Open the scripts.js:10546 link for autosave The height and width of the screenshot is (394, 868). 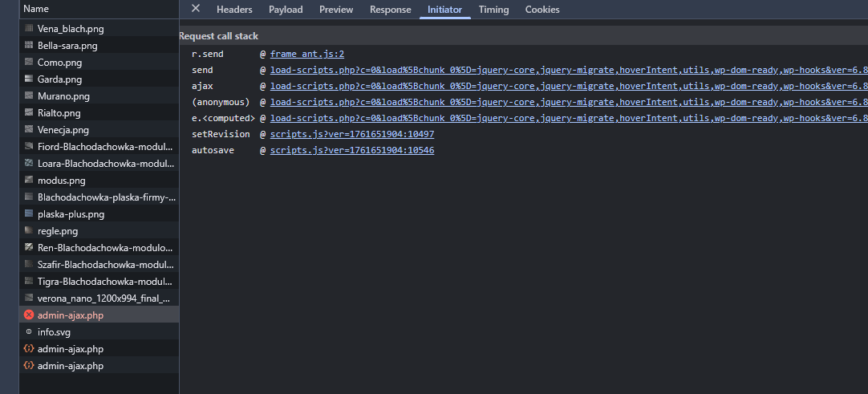point(351,150)
